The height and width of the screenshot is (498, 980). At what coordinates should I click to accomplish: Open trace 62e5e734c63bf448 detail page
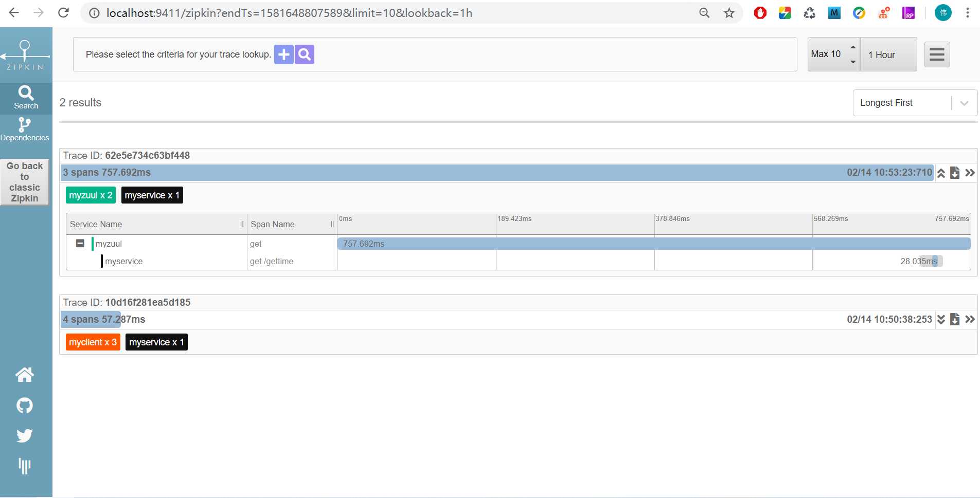point(970,173)
